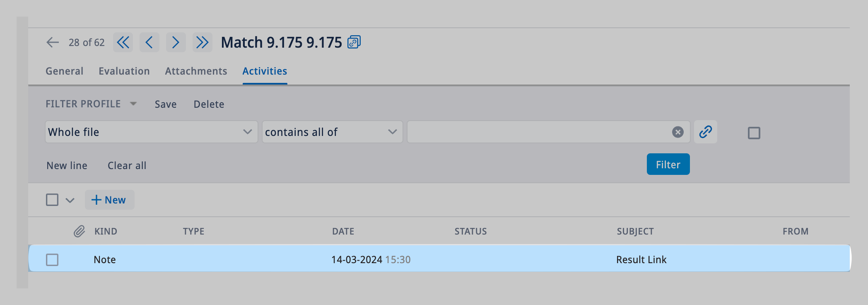Viewport: 868px width, 305px height.
Task: Go to the next record
Action: pyautogui.click(x=176, y=42)
